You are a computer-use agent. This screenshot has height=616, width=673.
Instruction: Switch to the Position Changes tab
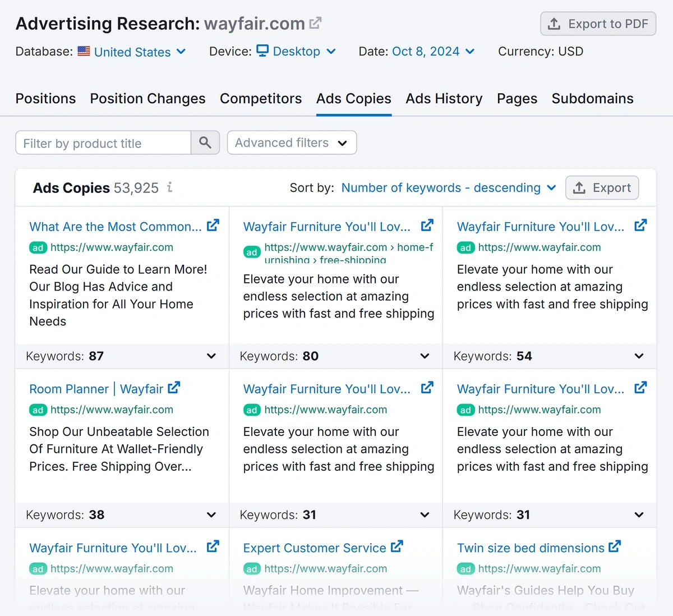point(148,99)
